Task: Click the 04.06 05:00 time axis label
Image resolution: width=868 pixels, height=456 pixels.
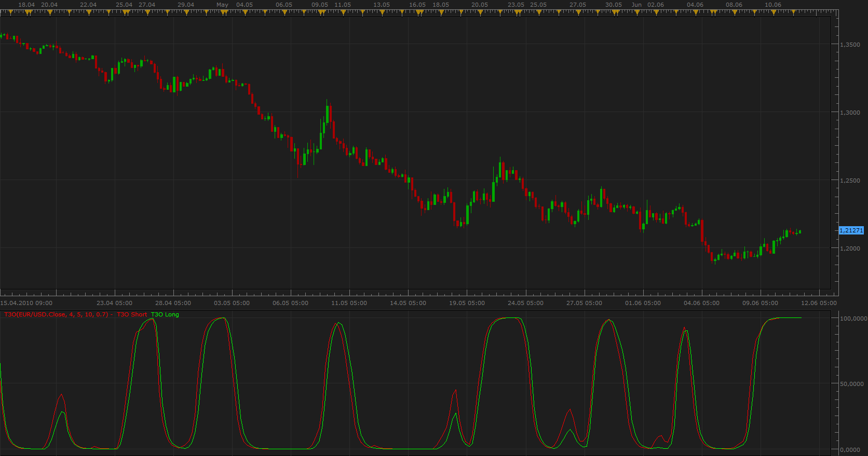Action: pyautogui.click(x=702, y=303)
